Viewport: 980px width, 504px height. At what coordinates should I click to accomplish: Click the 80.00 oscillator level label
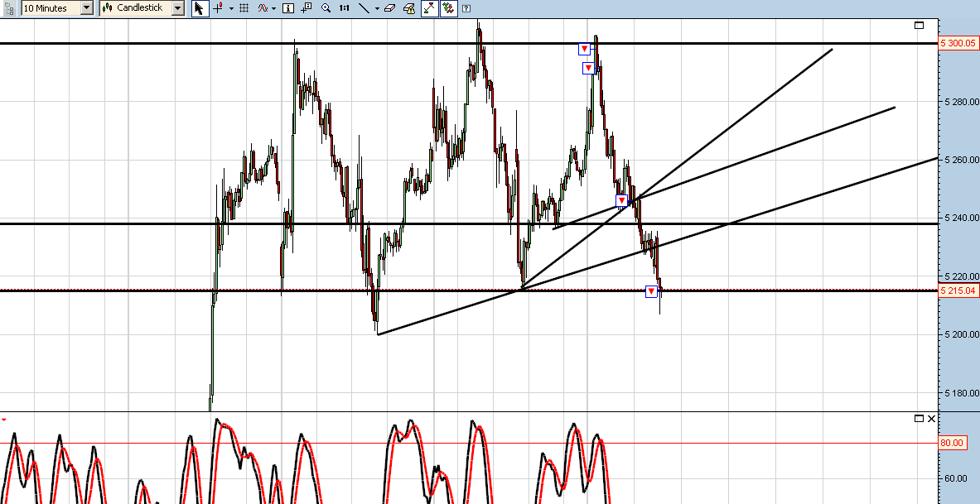pyautogui.click(x=953, y=443)
